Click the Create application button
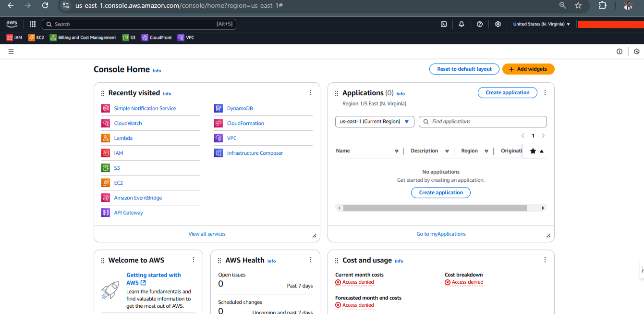 coord(507,92)
